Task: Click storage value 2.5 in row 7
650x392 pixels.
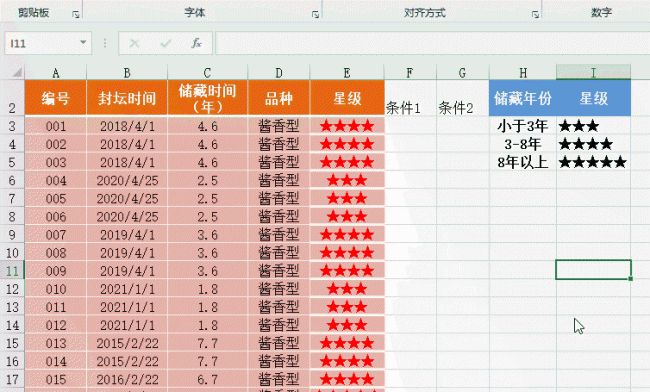Action: coord(207,198)
